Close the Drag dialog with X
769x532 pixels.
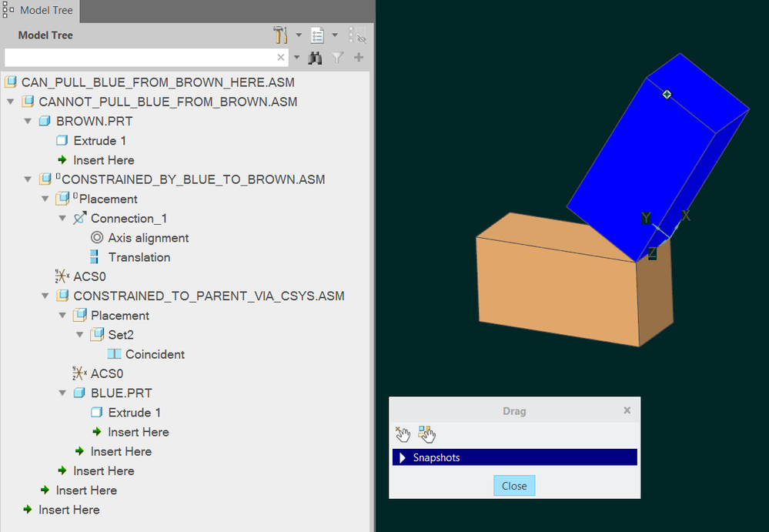(627, 410)
